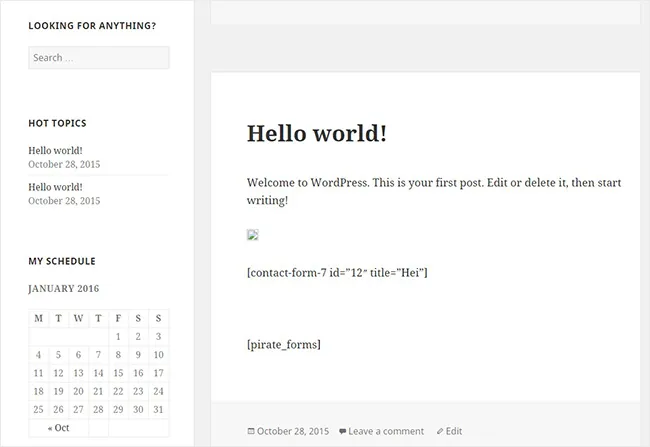
Task: Select day 1 in the January calendar
Action: tap(118, 337)
